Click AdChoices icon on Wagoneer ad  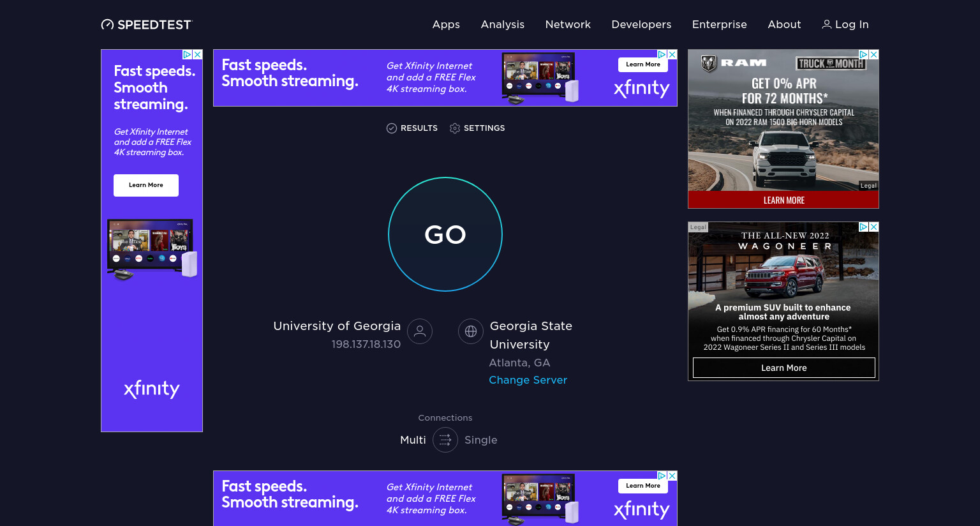coord(863,227)
